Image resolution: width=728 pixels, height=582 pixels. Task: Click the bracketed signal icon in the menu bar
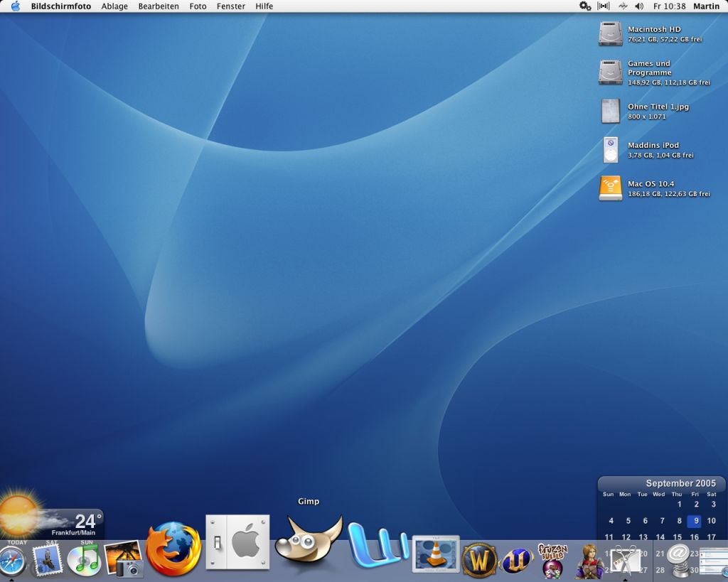pos(604,6)
